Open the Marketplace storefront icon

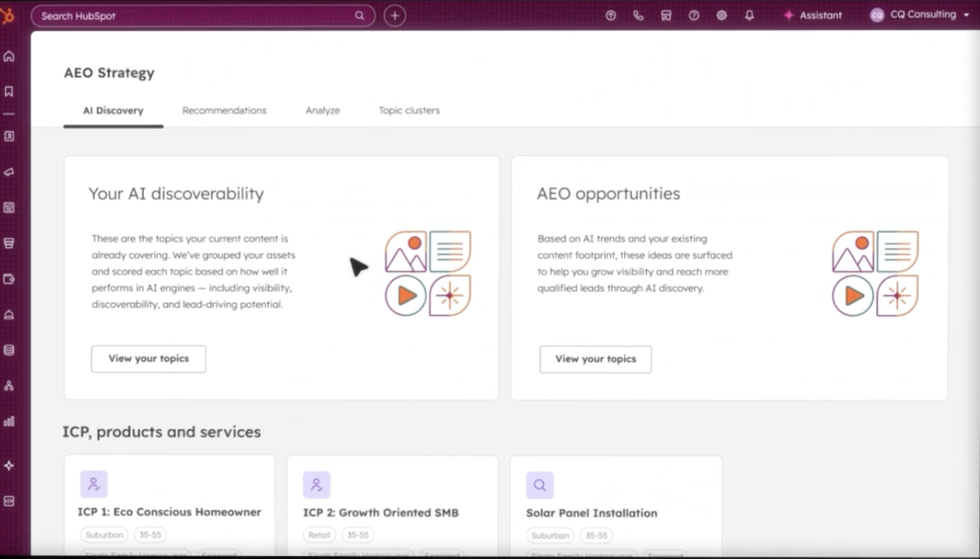coord(666,16)
